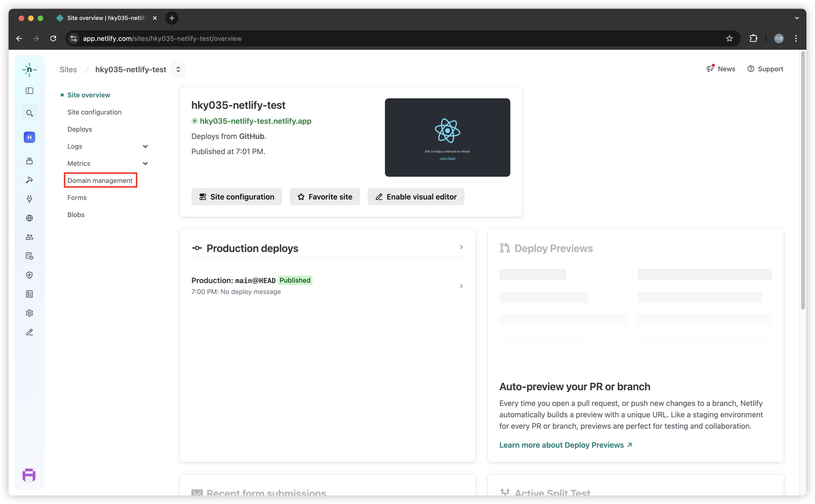815x504 pixels.
Task: Click the site preview thumbnail
Action: (447, 137)
